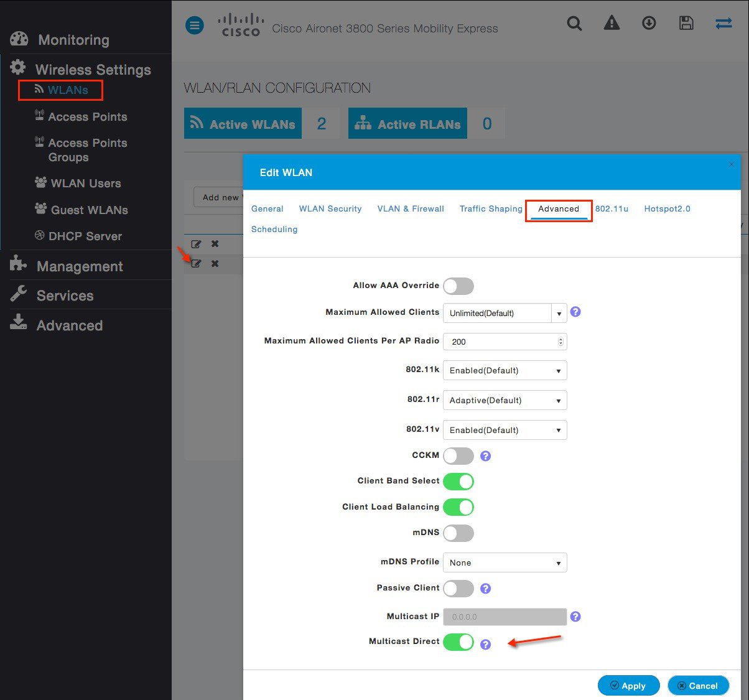
Task: Click the Active RLANs network icon
Action: [x=363, y=123]
